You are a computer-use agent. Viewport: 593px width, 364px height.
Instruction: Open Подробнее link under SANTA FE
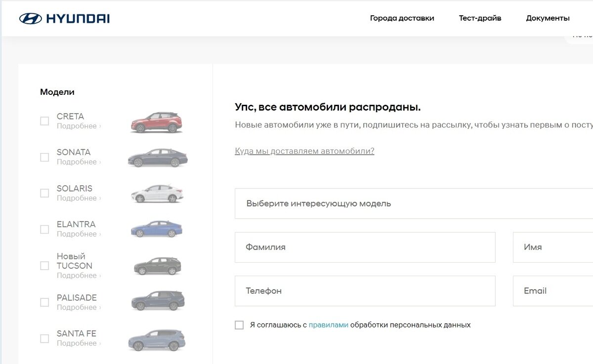click(x=79, y=343)
